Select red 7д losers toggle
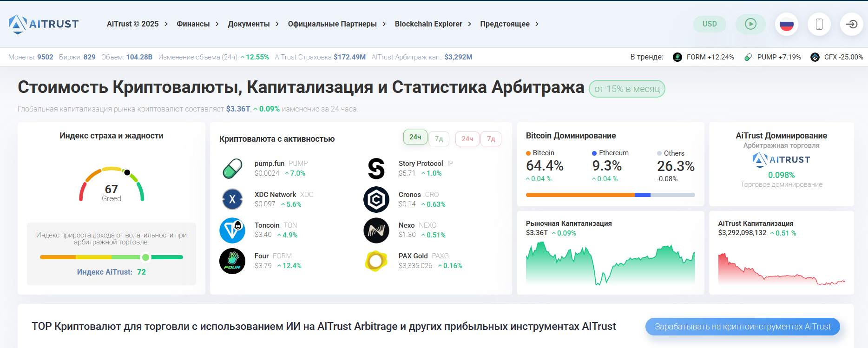868x348 pixels. point(491,139)
